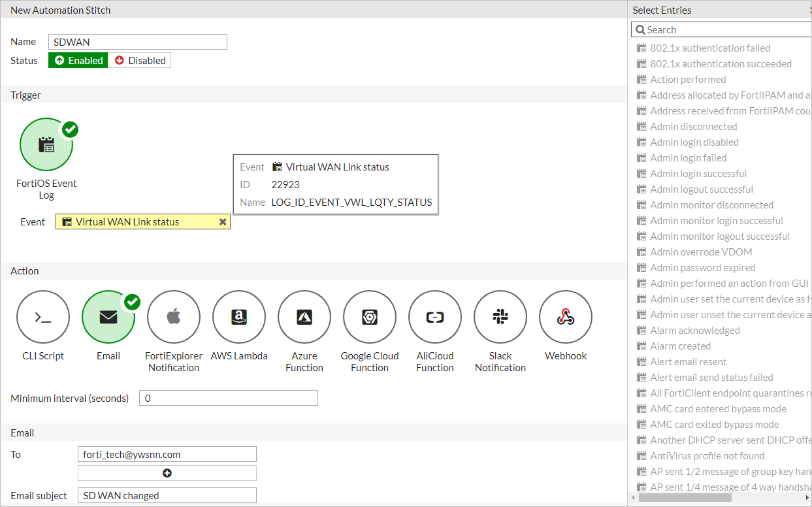Edit the To email address field
This screenshot has height=507, width=812.
click(167, 454)
